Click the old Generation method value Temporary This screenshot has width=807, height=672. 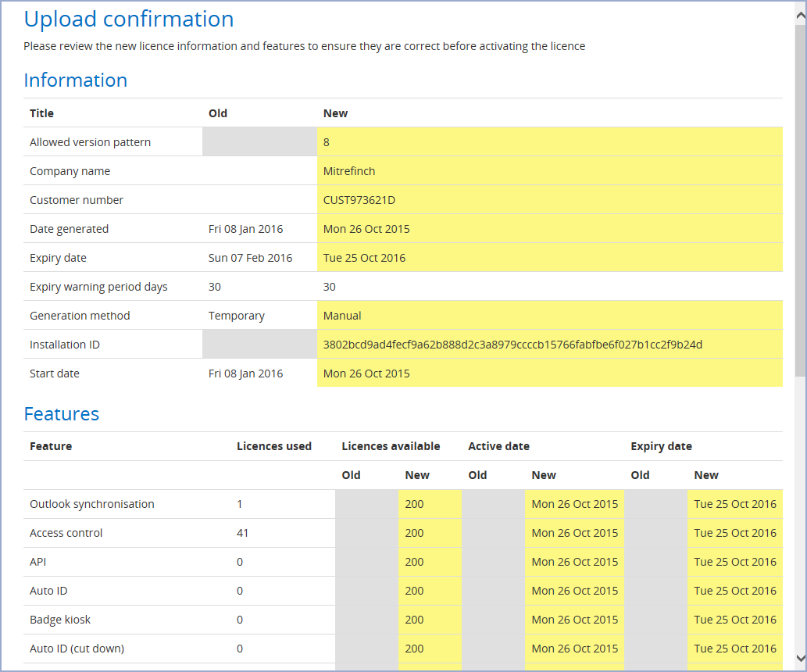(237, 316)
